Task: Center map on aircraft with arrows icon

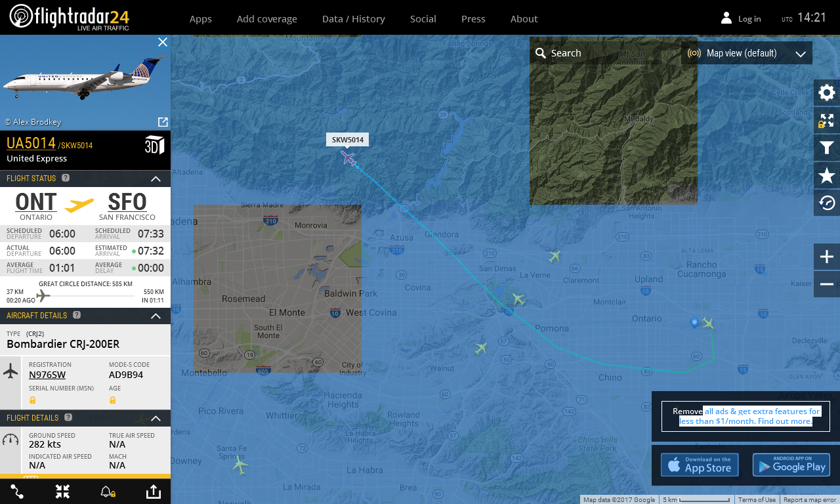Action: [62, 492]
